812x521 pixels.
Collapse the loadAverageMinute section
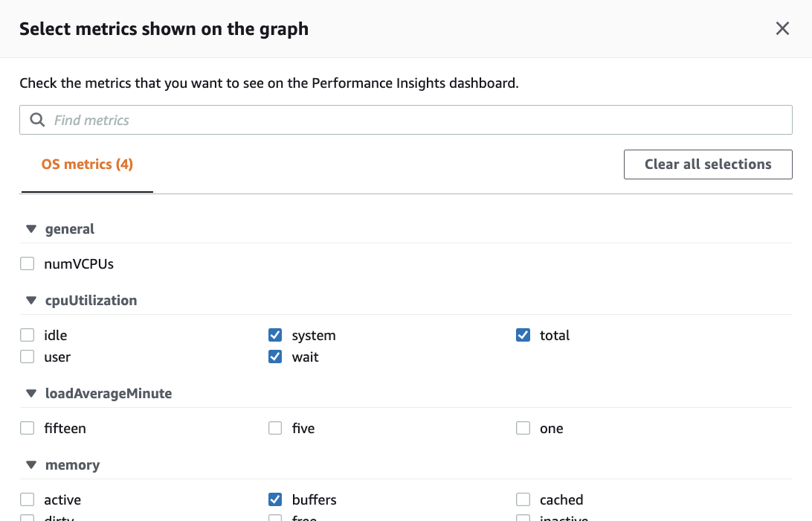point(30,393)
